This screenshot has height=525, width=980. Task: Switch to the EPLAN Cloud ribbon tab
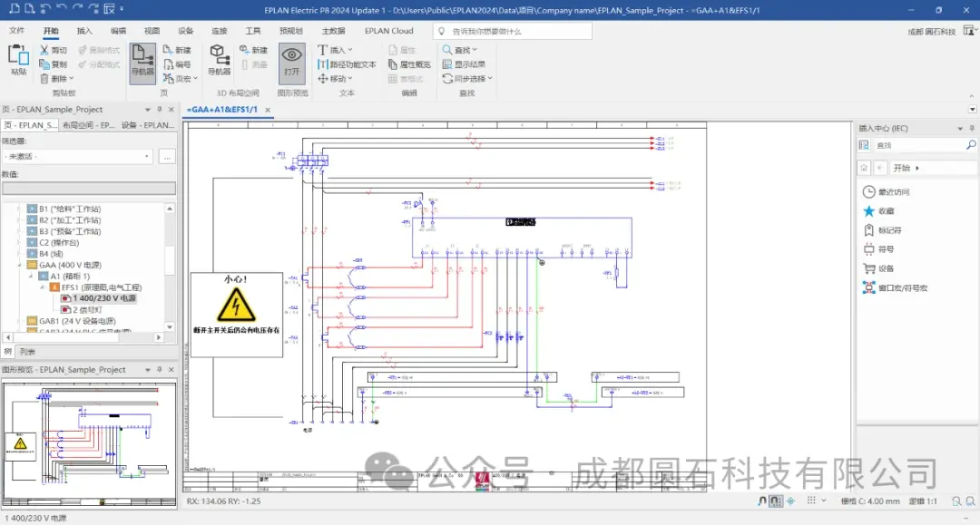point(388,31)
